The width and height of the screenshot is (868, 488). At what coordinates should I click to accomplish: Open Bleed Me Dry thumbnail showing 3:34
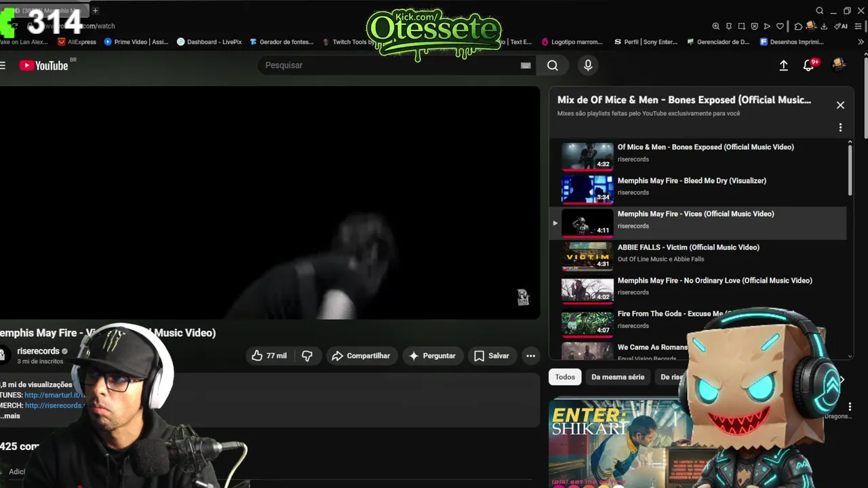point(587,189)
